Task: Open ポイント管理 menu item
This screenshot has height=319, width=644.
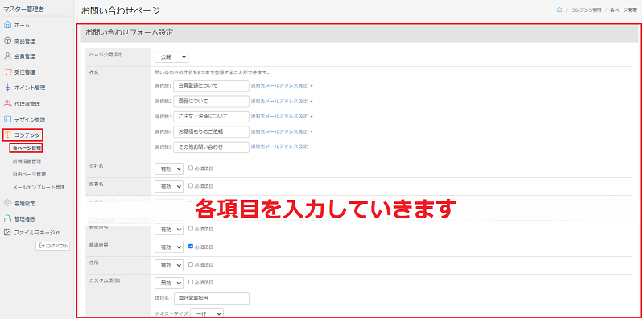Action: point(30,88)
